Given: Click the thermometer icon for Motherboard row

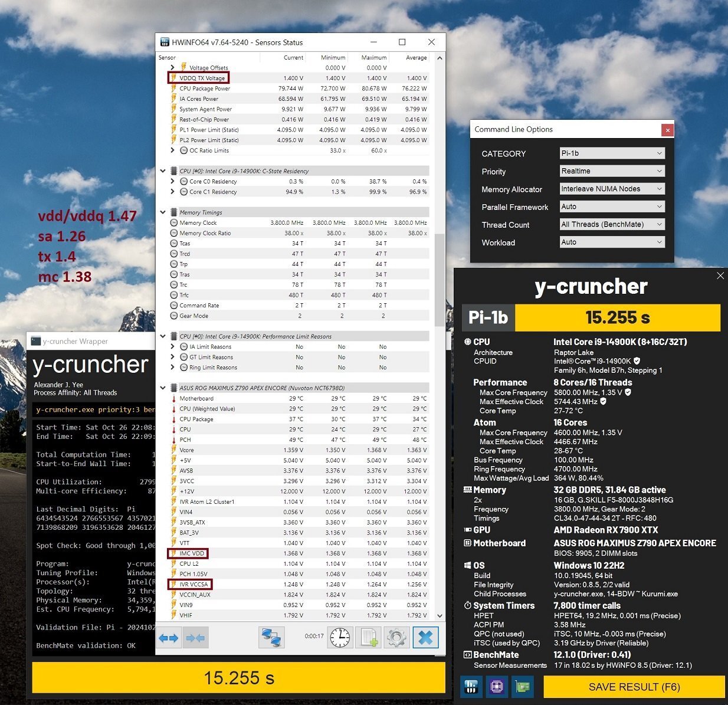Looking at the screenshot, I should pyautogui.click(x=174, y=399).
